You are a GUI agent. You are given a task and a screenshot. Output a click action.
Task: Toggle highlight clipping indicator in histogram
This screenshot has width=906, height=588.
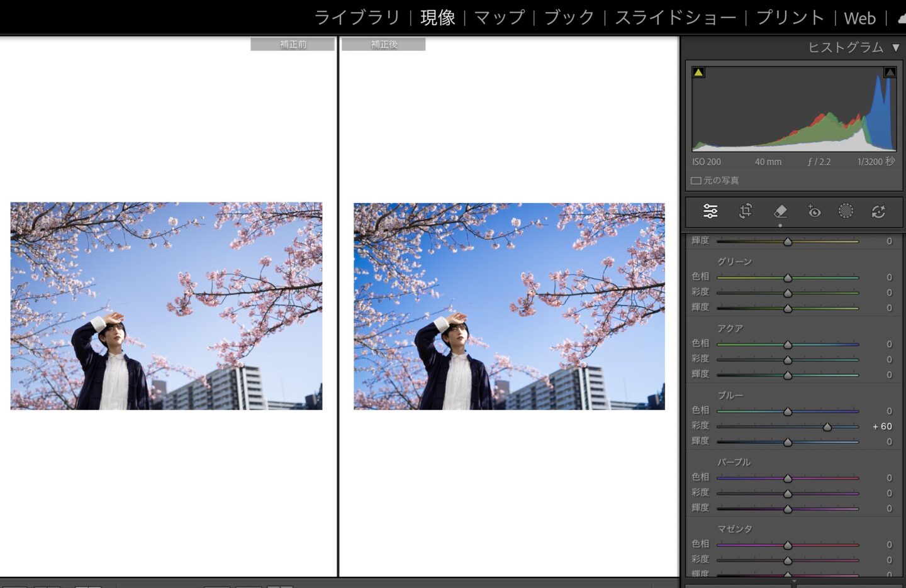(890, 72)
